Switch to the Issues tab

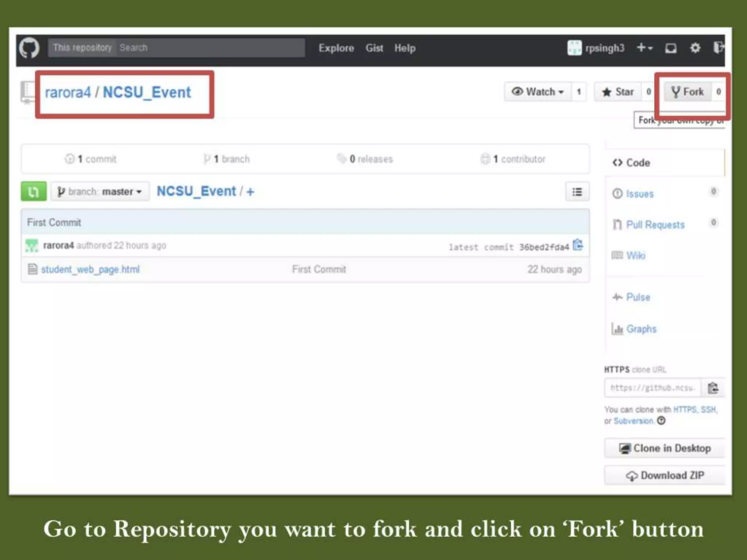coord(639,194)
